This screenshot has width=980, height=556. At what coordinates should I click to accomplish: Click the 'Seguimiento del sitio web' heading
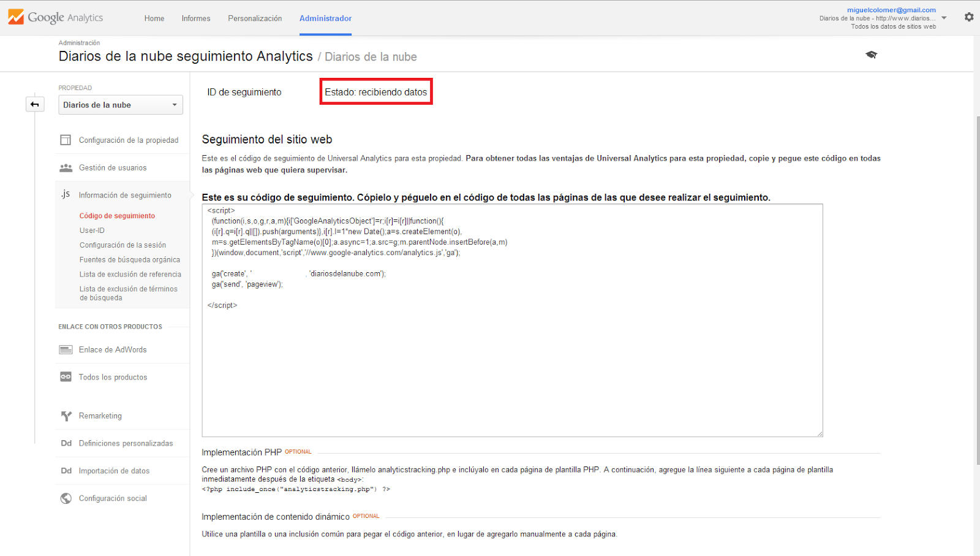[267, 140]
